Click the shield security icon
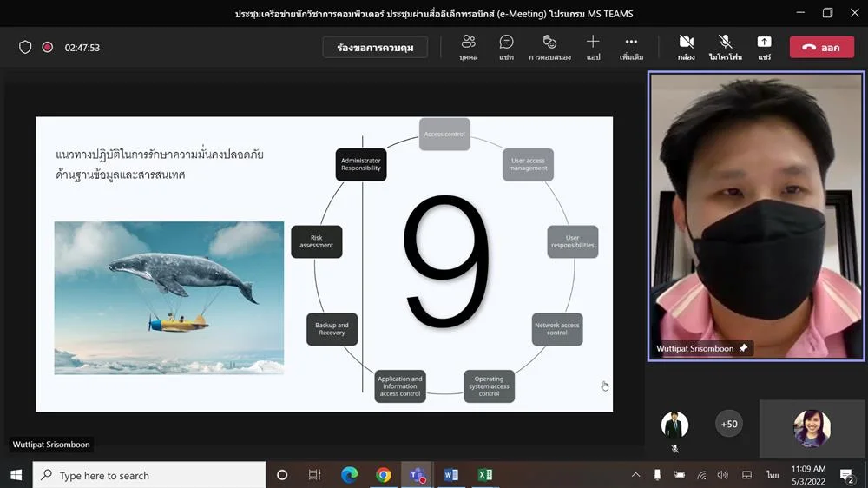Image resolution: width=868 pixels, height=488 pixels. click(x=25, y=48)
